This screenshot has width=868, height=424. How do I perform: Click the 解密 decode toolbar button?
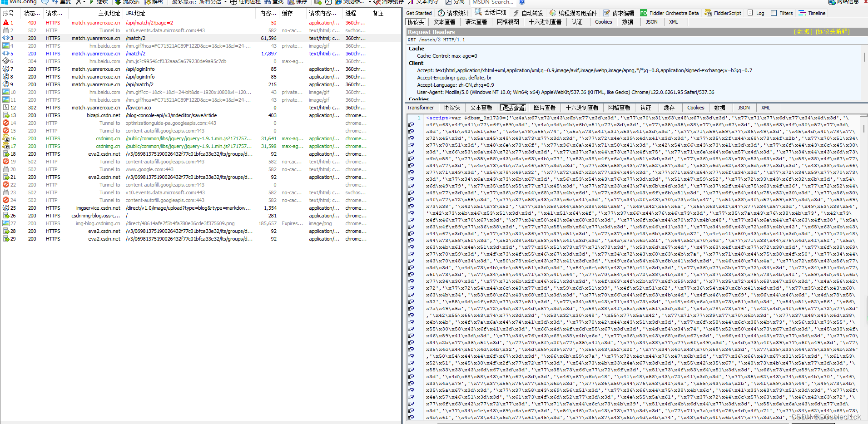(x=154, y=2)
